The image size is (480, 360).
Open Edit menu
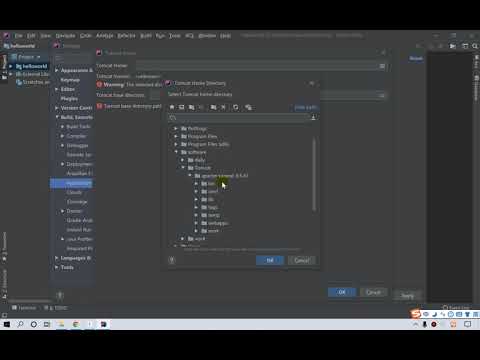31,36
